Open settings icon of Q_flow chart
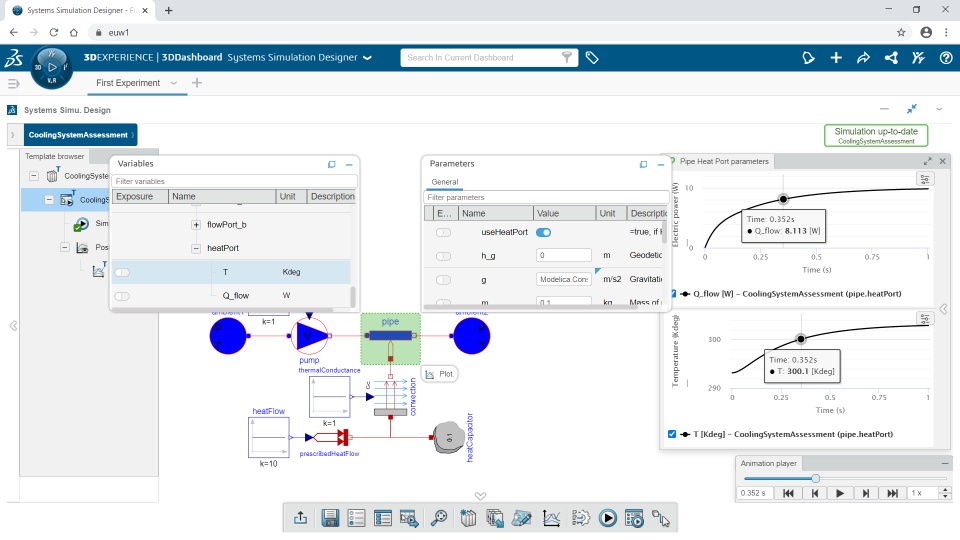The width and height of the screenshot is (960, 540). pos(924,179)
